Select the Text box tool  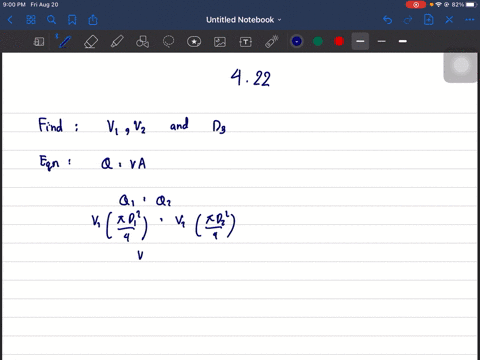point(246,42)
